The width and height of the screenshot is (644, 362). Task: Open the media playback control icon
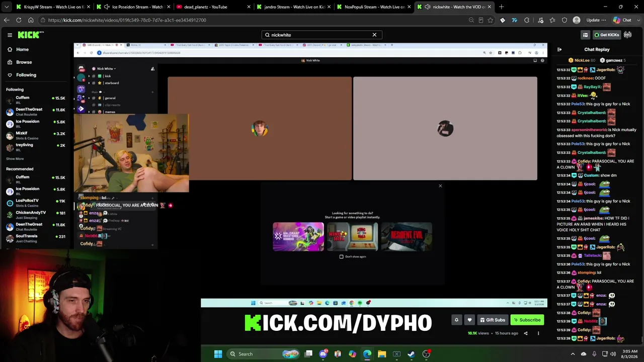(540, 20)
